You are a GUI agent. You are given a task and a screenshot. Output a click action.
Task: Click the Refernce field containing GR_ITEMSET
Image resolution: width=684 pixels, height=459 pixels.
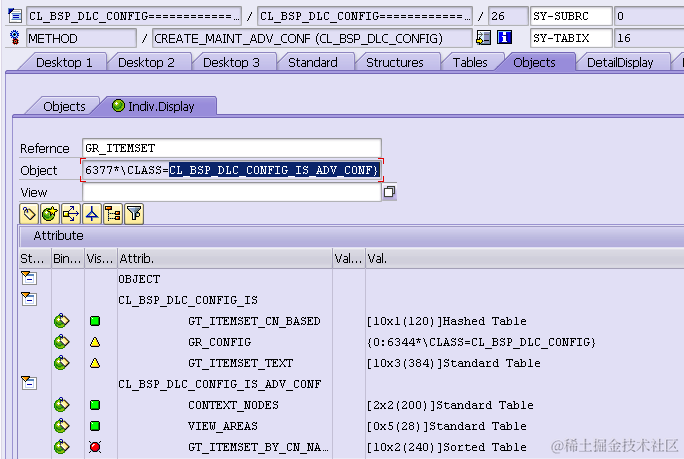click(232, 148)
